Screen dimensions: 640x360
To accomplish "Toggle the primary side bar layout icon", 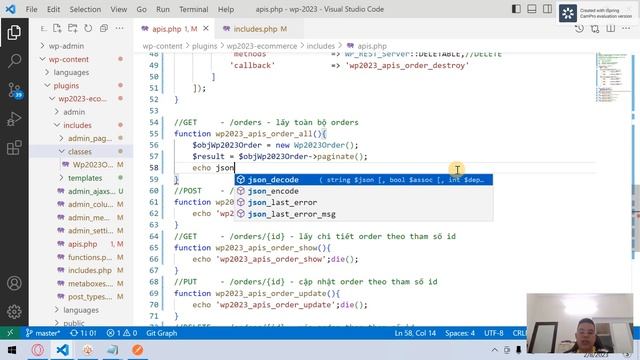I will (x=516, y=9).
